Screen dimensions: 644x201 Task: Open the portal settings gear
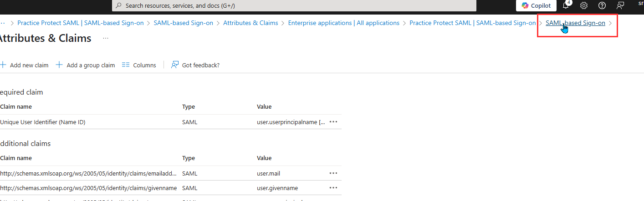(x=584, y=6)
